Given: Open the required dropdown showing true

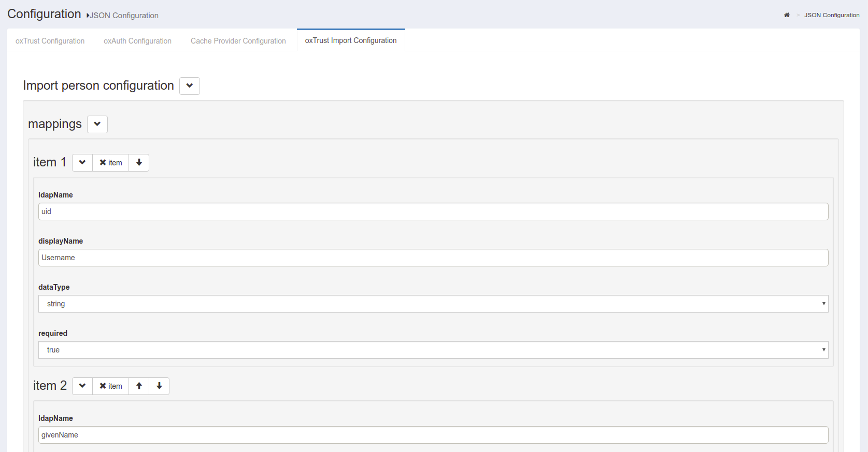Looking at the screenshot, I should click(433, 350).
